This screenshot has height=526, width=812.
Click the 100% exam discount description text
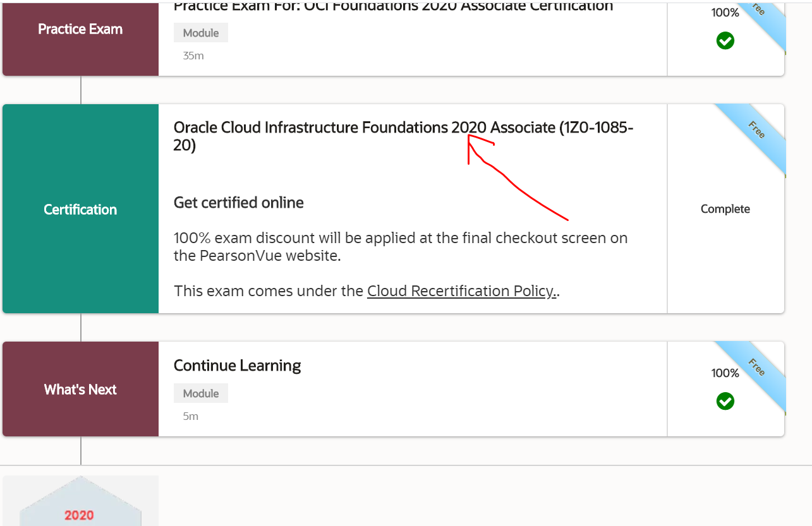point(401,247)
